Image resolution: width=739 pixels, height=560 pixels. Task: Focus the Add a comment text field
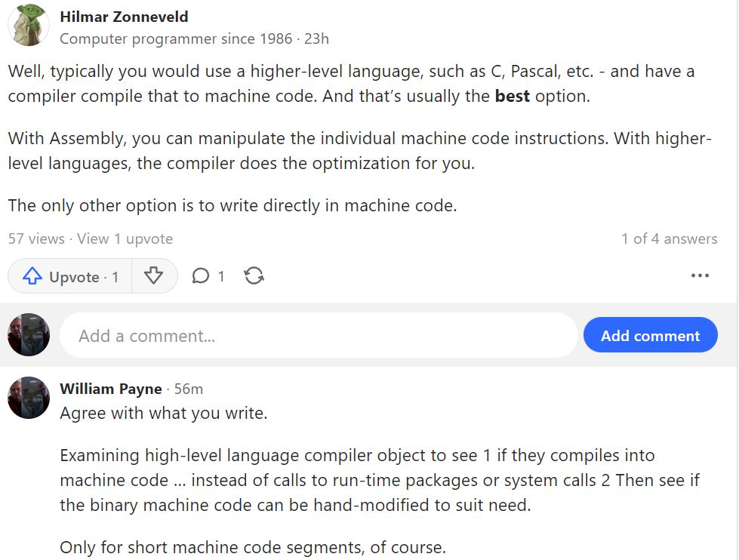tap(319, 335)
